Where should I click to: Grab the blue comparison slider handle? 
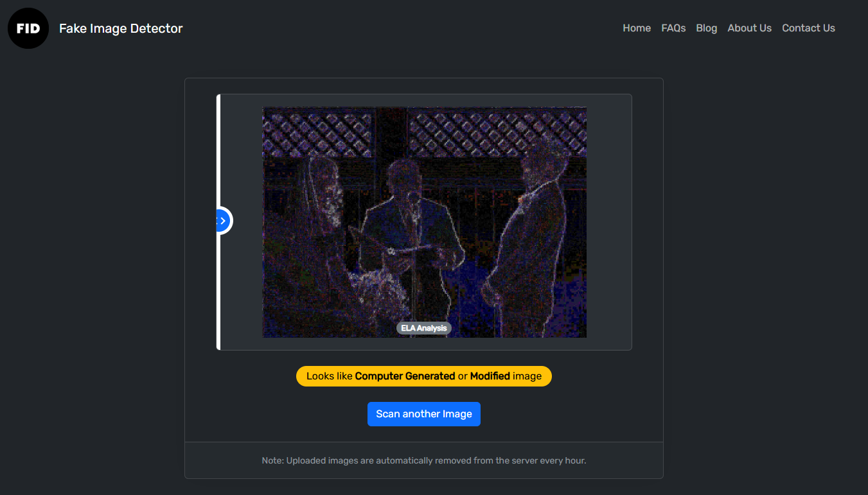pyautogui.click(x=222, y=221)
